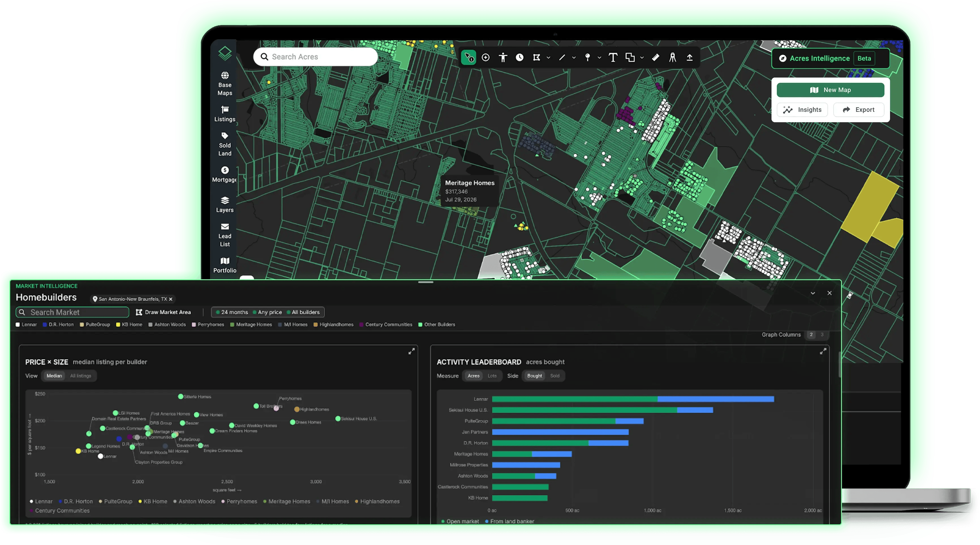Open the clock history tool
Screen dimensions: 980x545
(520, 57)
